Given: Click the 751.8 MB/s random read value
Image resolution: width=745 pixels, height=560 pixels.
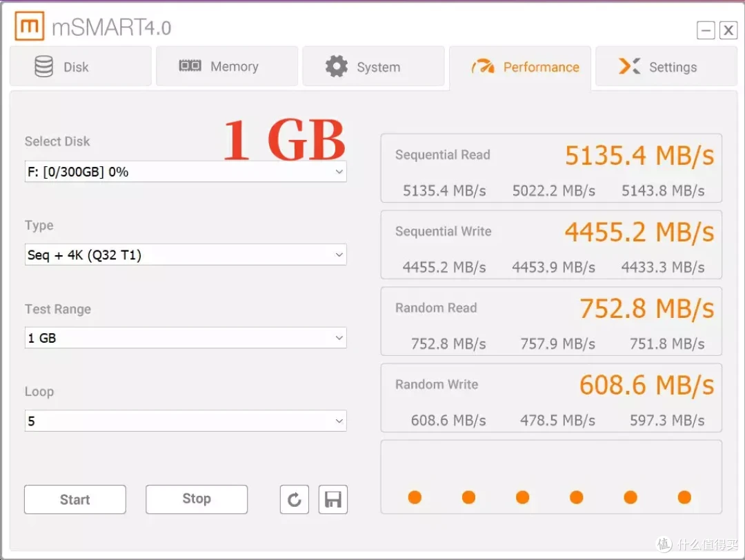Looking at the screenshot, I should click(x=667, y=344).
